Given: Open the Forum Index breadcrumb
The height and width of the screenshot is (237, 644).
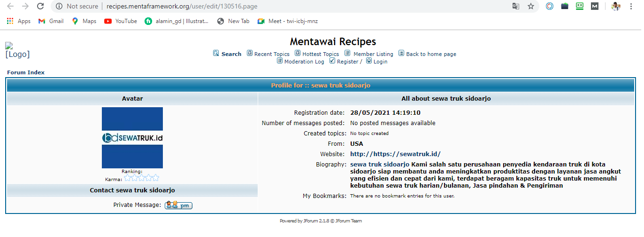Looking at the screenshot, I should (x=26, y=72).
